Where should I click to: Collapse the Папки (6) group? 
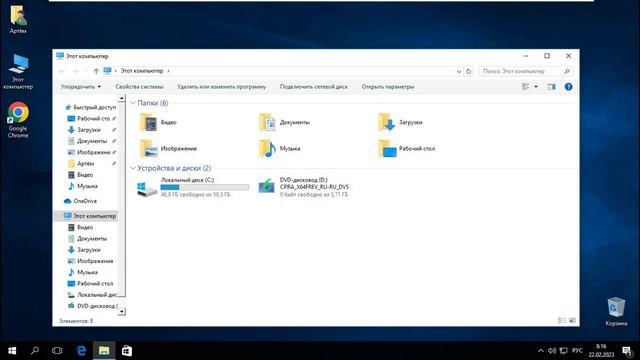[133, 103]
